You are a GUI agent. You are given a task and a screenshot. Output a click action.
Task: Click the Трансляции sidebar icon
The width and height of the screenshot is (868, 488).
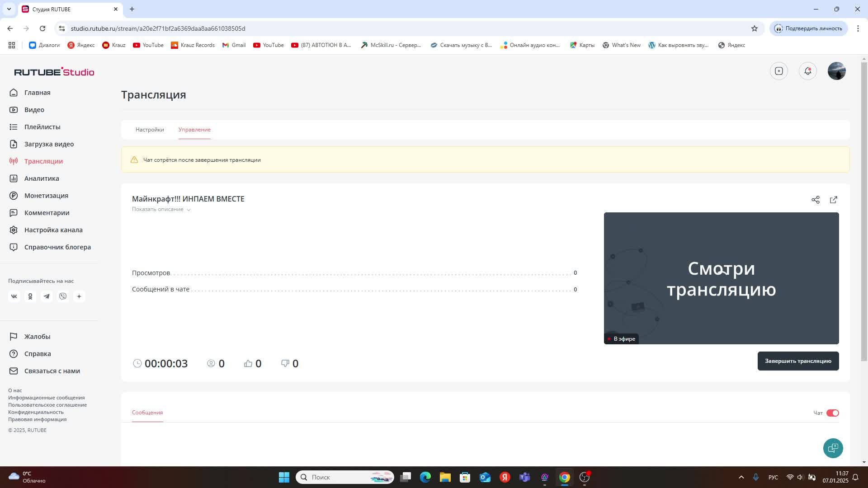click(x=13, y=161)
